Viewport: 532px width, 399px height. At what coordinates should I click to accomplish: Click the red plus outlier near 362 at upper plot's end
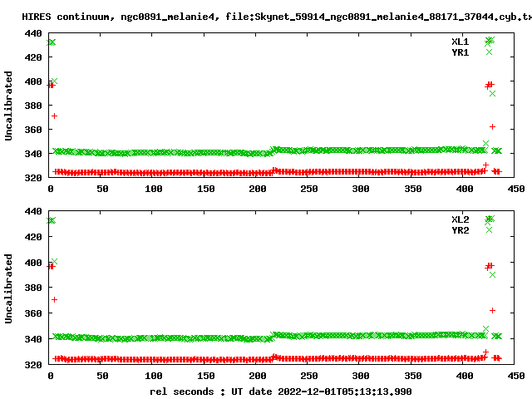point(492,126)
